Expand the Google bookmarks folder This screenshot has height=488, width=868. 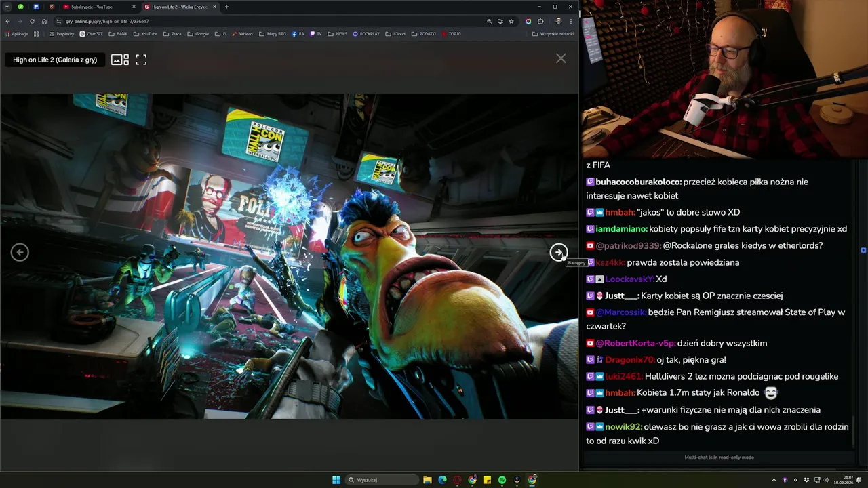pos(198,33)
